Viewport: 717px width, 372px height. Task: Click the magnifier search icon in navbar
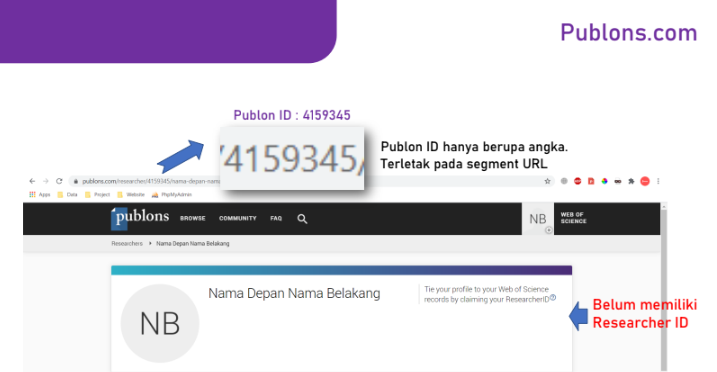pyautogui.click(x=302, y=219)
